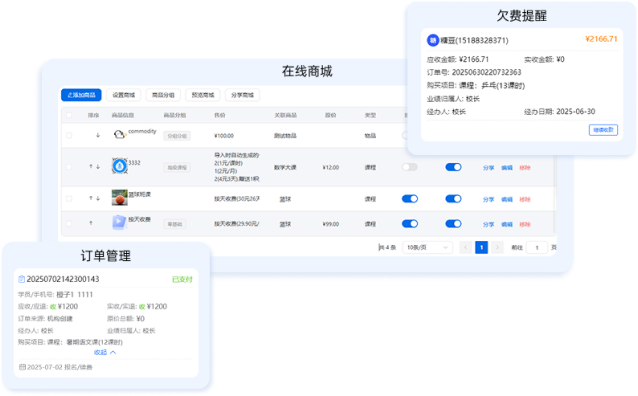Enable the grey off toggle in the 3332 row

(x=410, y=167)
